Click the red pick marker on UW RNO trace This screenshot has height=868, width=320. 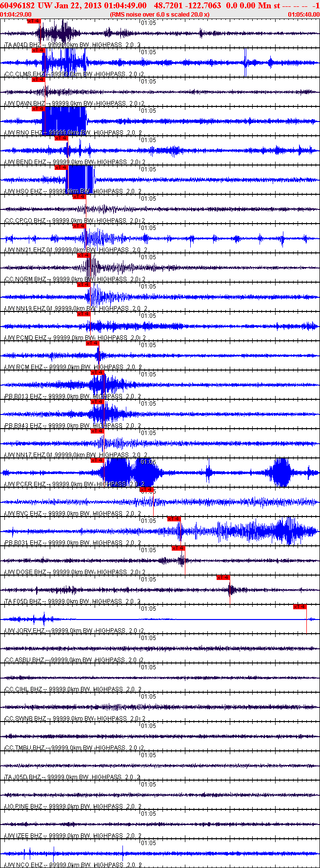(38, 109)
